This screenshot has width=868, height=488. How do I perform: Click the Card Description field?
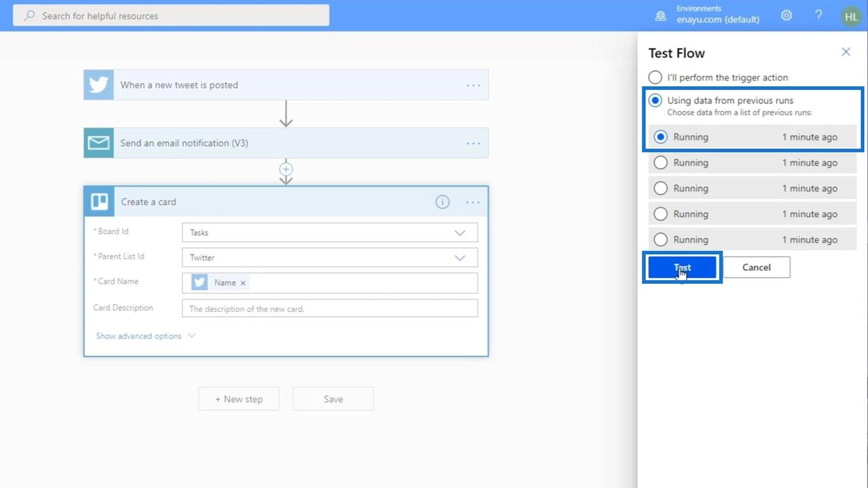click(x=330, y=309)
